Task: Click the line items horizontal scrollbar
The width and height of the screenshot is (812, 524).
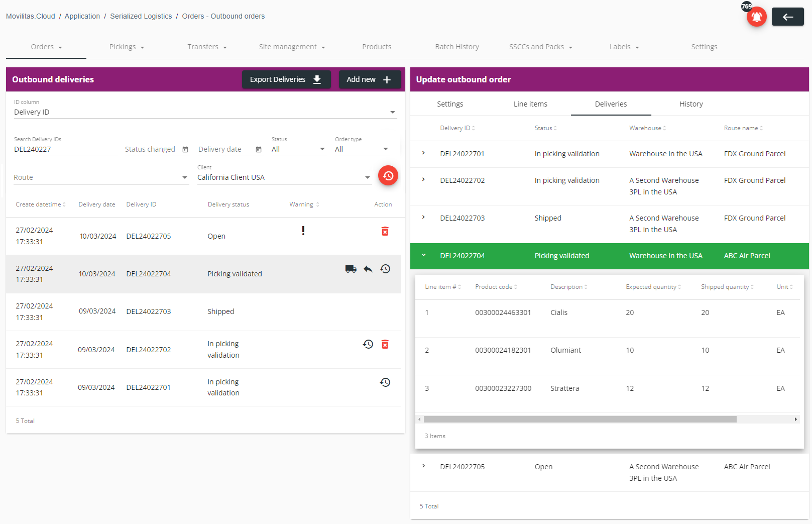Action: pyautogui.click(x=580, y=419)
